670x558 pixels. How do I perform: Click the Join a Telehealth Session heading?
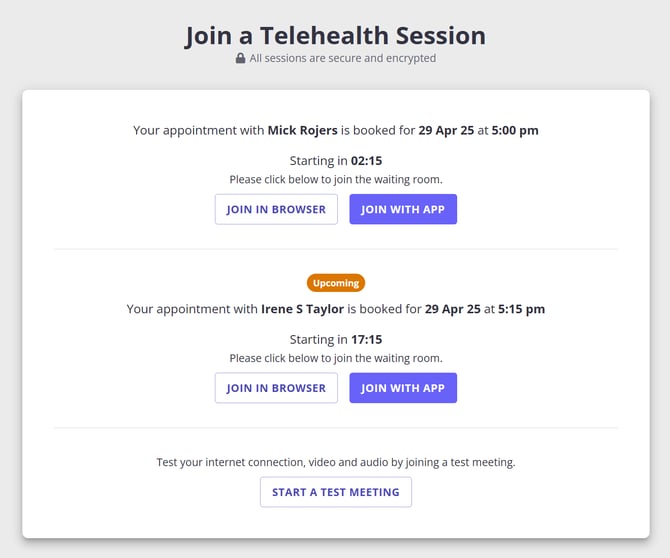point(335,35)
